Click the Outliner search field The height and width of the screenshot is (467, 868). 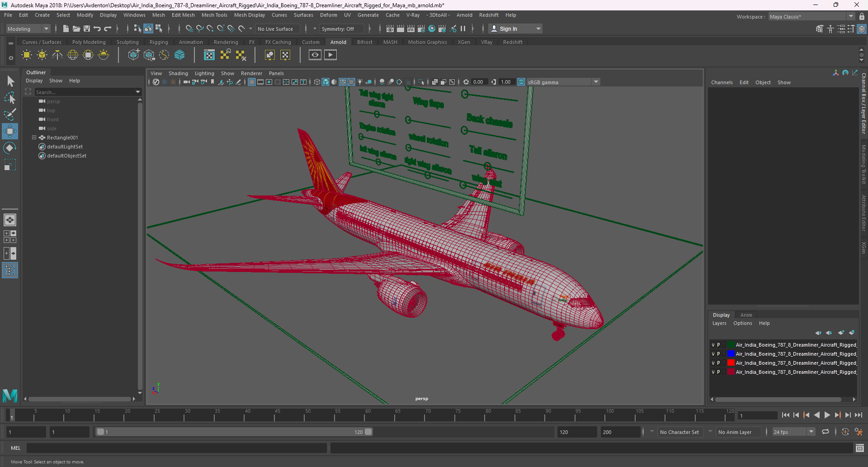coord(84,92)
